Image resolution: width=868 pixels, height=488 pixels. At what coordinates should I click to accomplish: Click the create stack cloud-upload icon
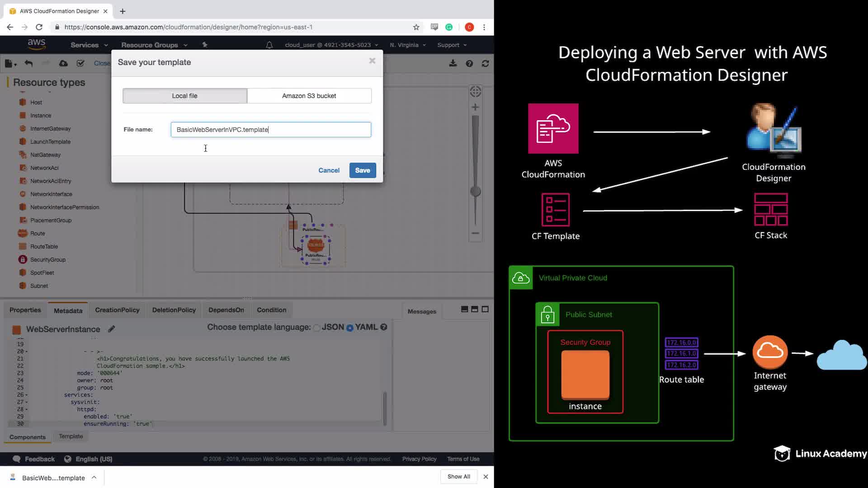pos(63,64)
